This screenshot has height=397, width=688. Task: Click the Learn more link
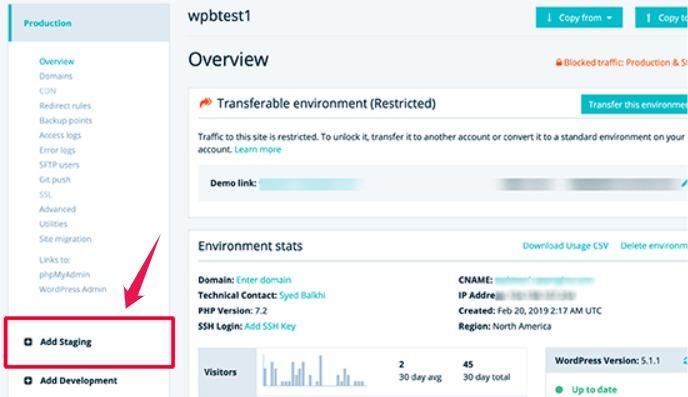pyautogui.click(x=258, y=150)
